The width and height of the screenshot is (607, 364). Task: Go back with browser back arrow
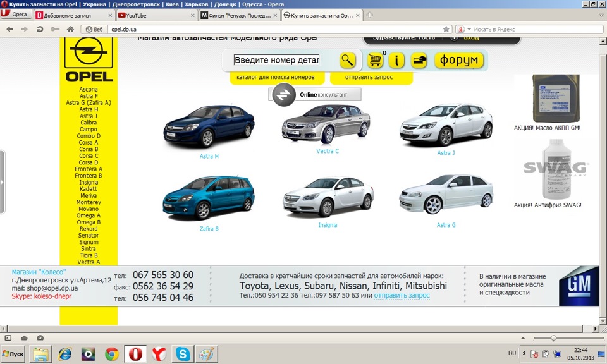[9, 30]
